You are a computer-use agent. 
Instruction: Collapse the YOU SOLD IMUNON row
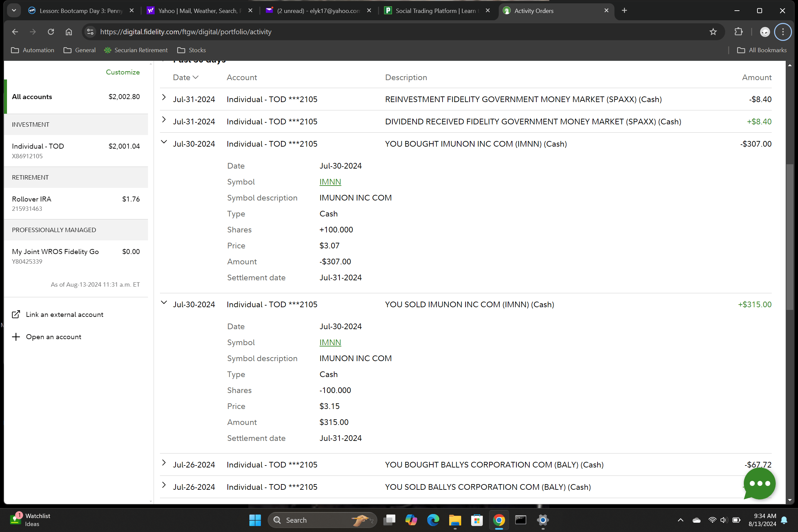click(x=164, y=303)
